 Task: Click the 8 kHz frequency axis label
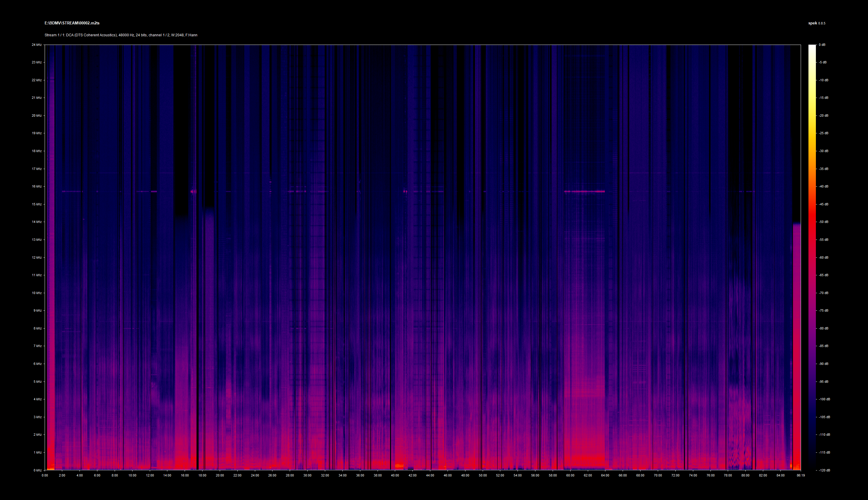pyautogui.click(x=38, y=328)
